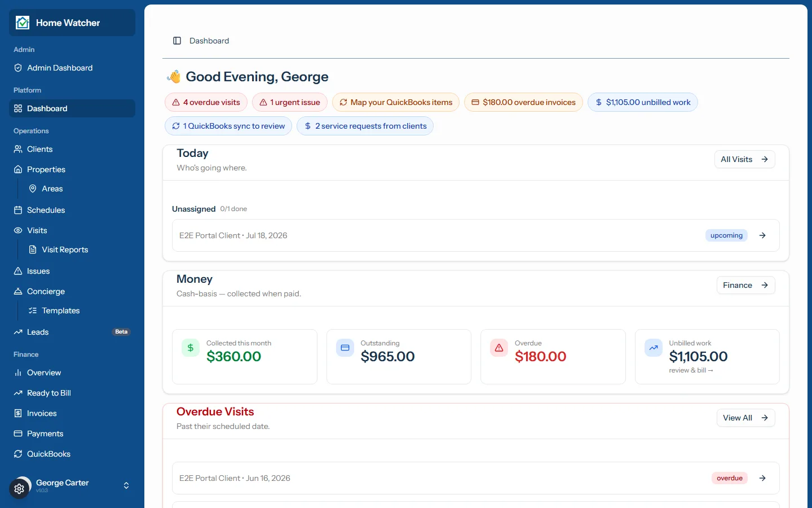Click the $1,105.00 unbilled work chip

point(643,102)
